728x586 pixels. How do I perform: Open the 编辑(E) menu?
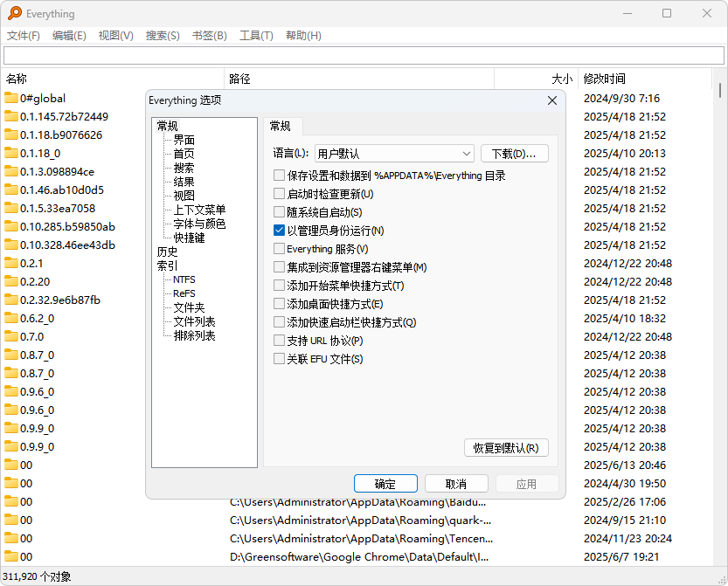(x=69, y=36)
